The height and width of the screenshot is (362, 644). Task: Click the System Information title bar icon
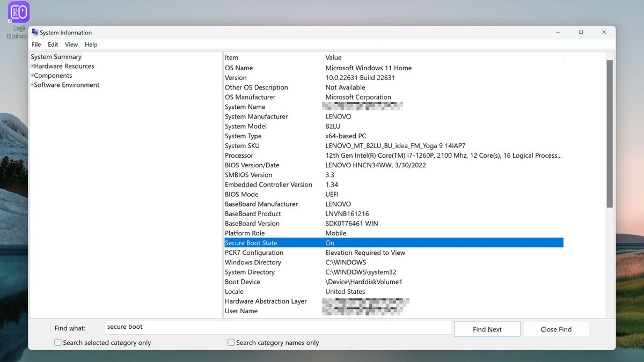(35, 32)
